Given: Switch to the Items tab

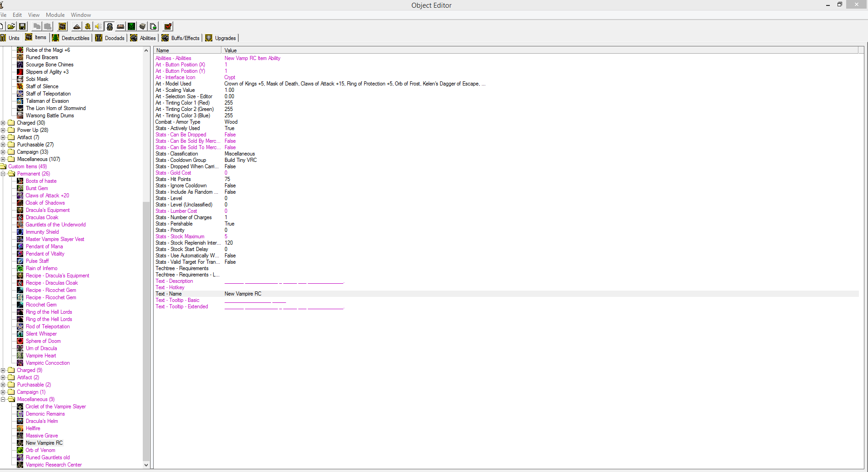Looking at the screenshot, I should pos(36,37).
